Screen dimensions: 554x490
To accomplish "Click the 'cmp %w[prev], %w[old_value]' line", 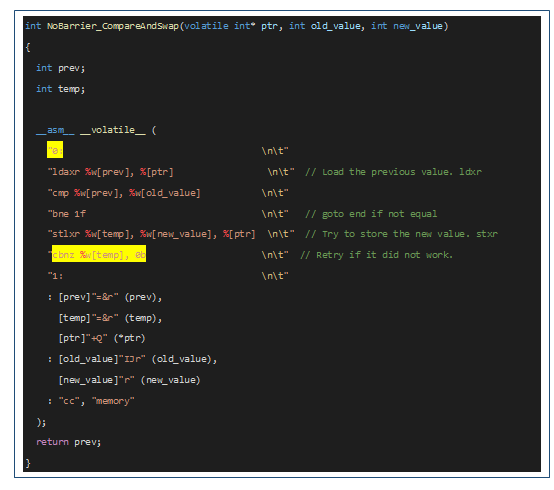I will (x=124, y=193).
